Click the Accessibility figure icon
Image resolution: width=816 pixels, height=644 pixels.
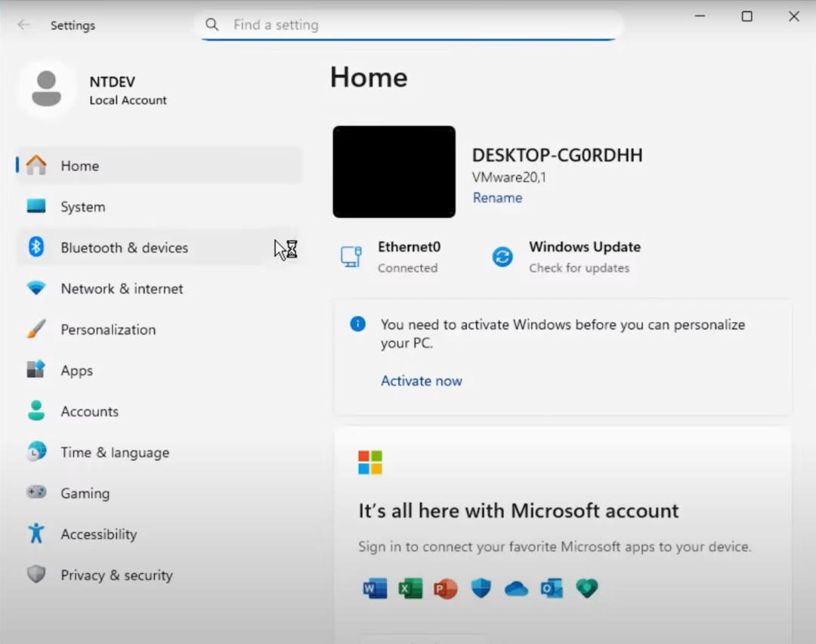[x=36, y=534]
